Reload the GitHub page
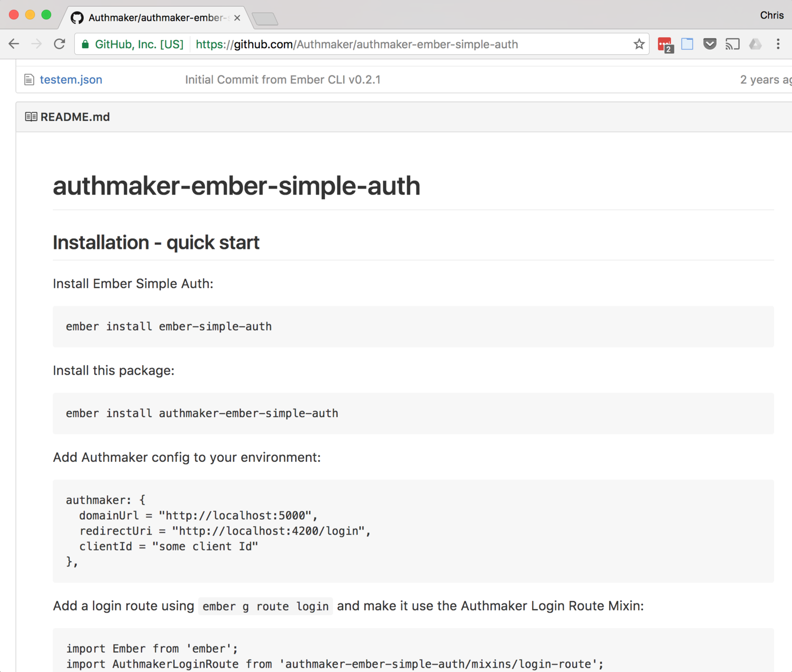 (x=60, y=44)
